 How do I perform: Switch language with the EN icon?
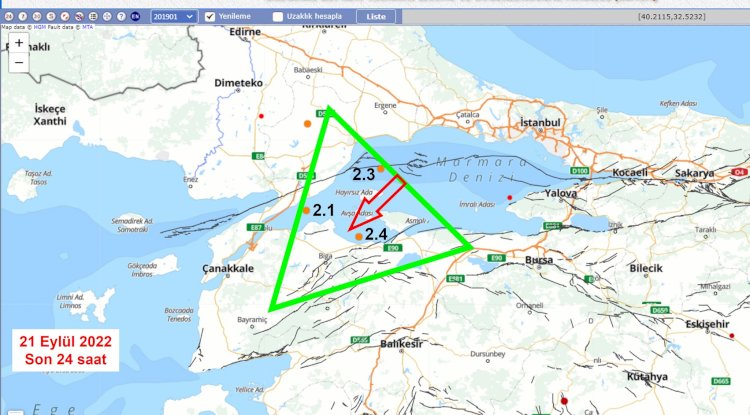click(x=135, y=16)
